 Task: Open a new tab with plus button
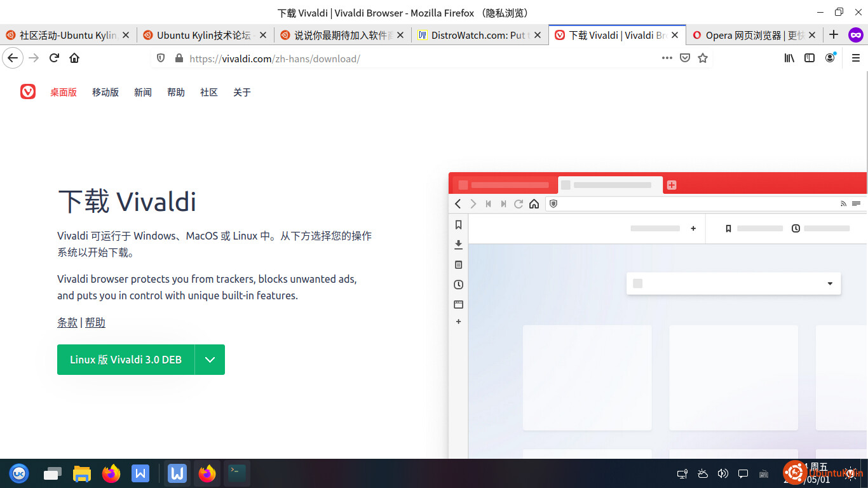click(x=834, y=35)
